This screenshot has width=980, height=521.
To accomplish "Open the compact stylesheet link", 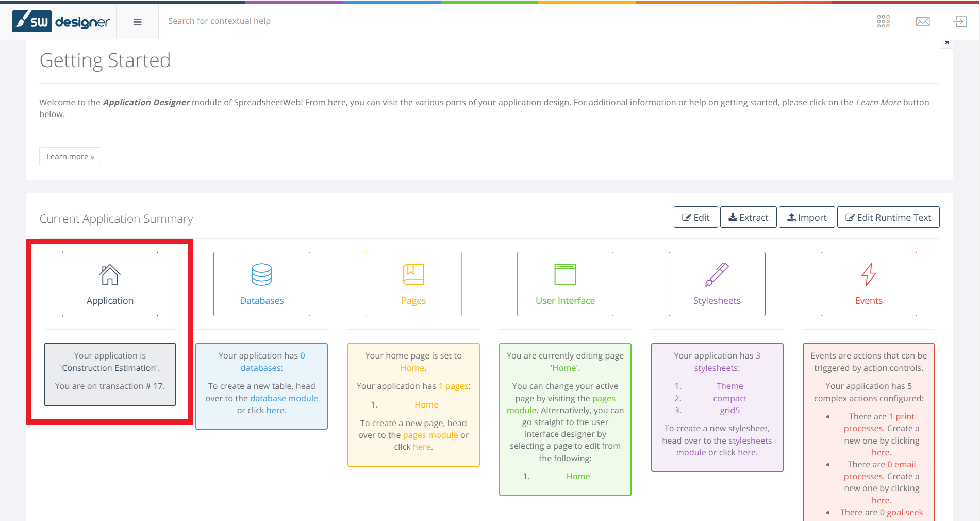I will (729, 398).
